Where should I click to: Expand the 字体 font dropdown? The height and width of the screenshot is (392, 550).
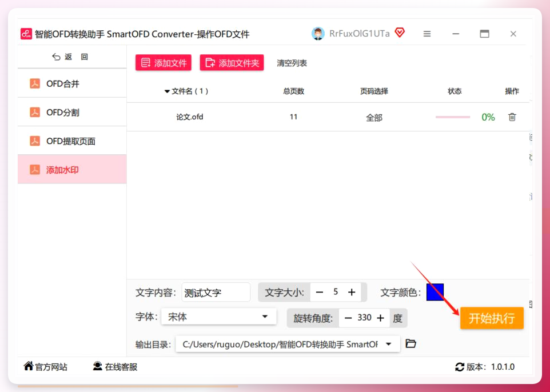click(265, 317)
